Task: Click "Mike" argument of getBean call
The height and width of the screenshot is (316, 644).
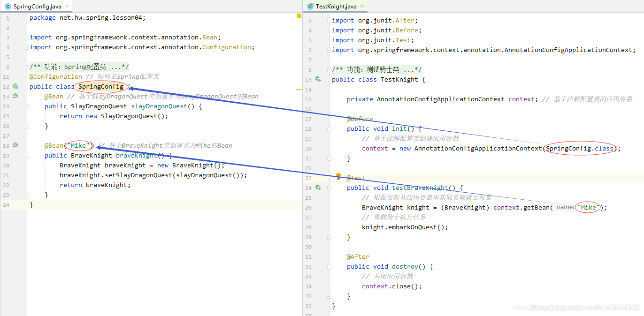Action: (x=589, y=207)
